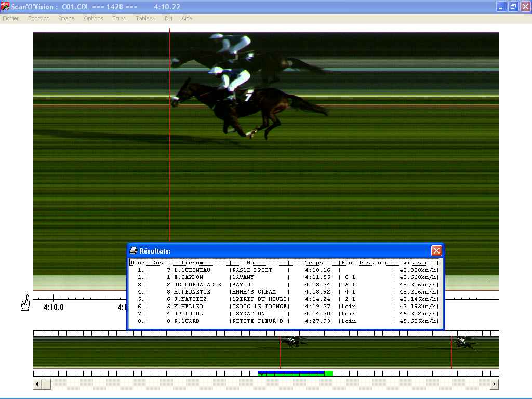Viewport: 532px width, 399px height.
Task: Close the Scan'O'Vision window
Action: pos(525,6)
